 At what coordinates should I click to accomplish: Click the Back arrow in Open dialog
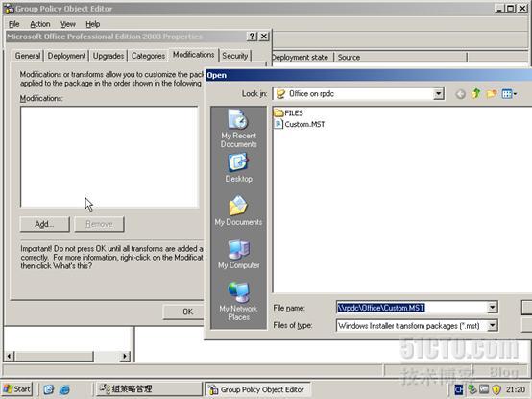460,94
